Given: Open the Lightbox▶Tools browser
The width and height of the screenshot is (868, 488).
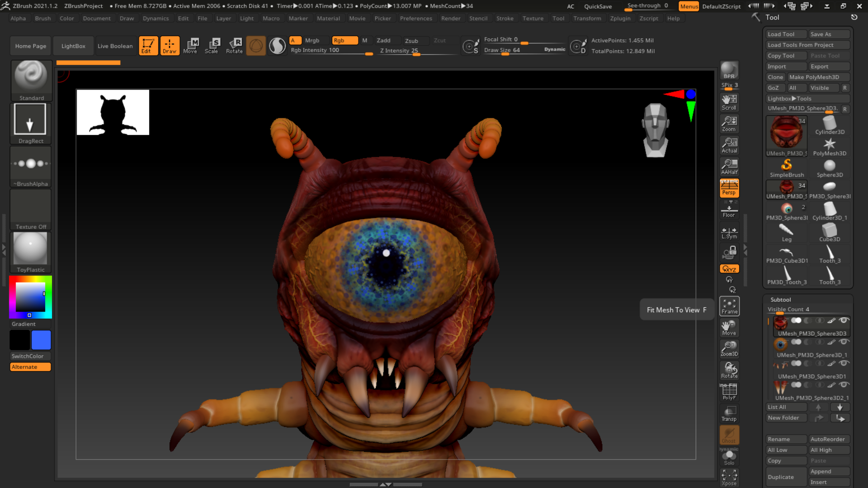Looking at the screenshot, I should [x=807, y=99].
